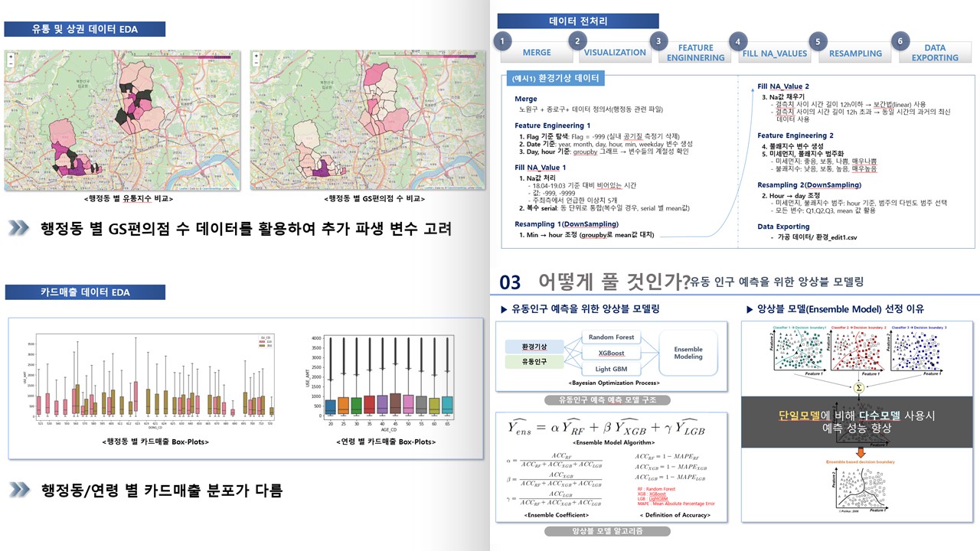Zoom out on the 유통지수 map
This screenshot has height=551, width=980.
click(x=10, y=65)
